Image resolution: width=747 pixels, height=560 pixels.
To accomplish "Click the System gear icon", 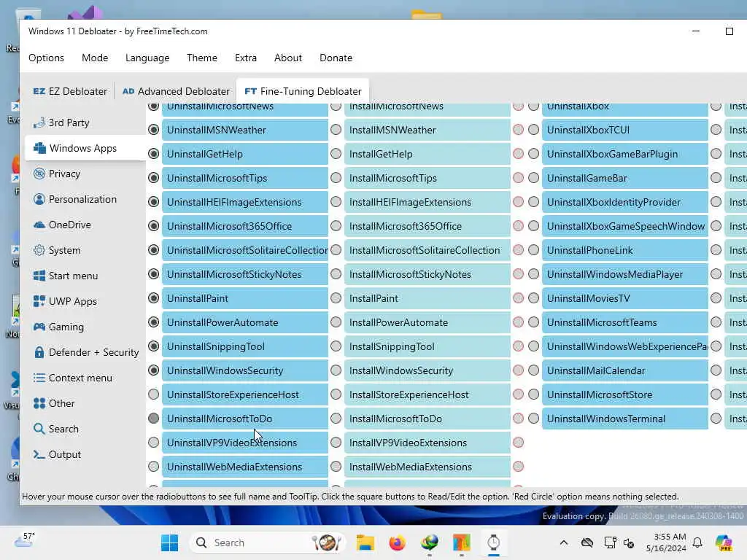I will pyautogui.click(x=39, y=250).
